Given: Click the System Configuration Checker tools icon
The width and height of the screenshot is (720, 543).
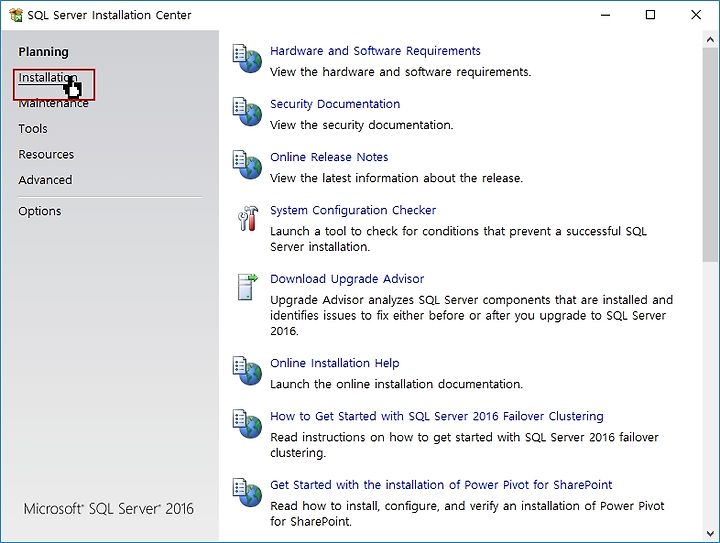Looking at the screenshot, I should tap(248, 218).
